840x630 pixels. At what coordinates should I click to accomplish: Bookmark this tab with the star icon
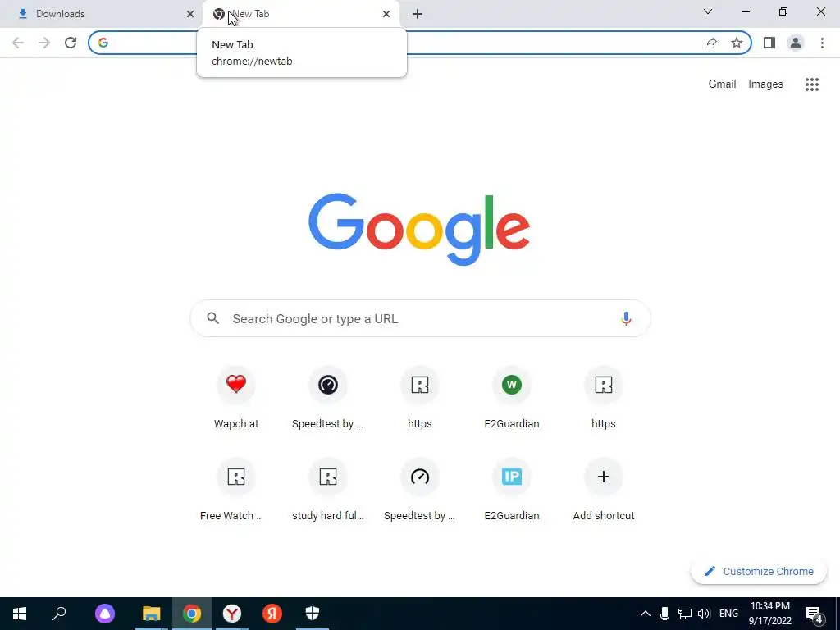pyautogui.click(x=737, y=43)
